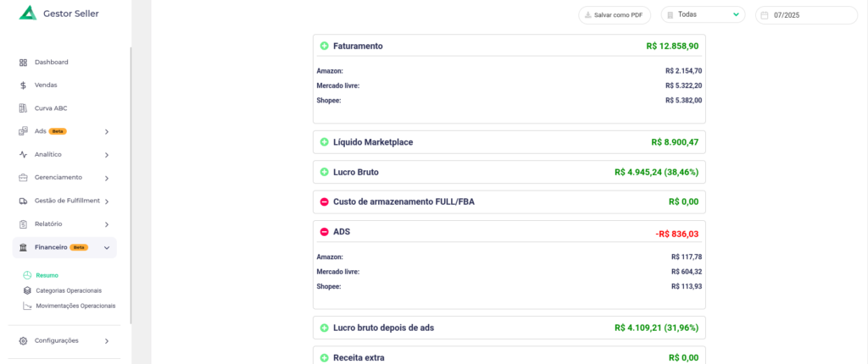Expand the Analítico submenu chevron

click(107, 155)
